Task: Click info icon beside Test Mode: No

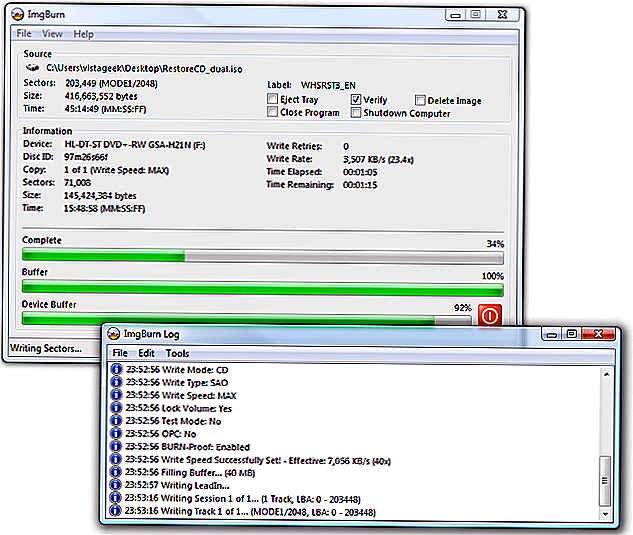Action: tap(116, 421)
